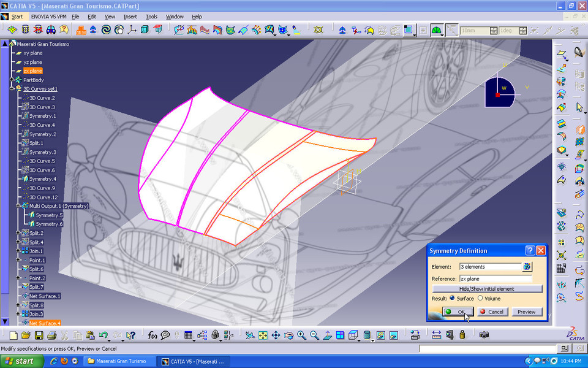
Task: Click the Isometric View cube icon
Action: click(353, 335)
